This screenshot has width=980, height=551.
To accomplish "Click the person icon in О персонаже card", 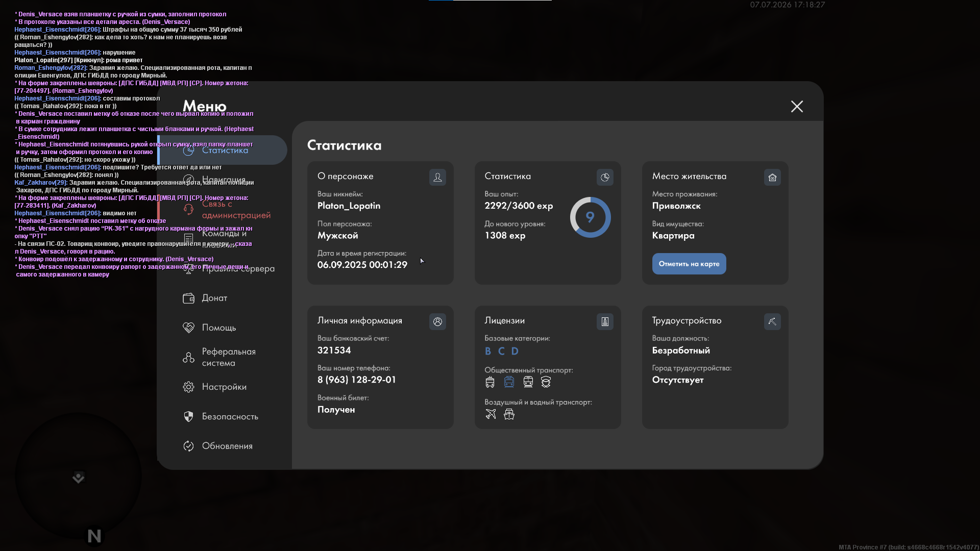I will 437,177.
